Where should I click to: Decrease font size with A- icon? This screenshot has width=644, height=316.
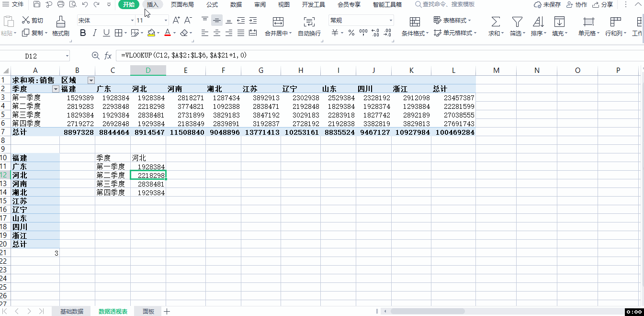(188, 20)
